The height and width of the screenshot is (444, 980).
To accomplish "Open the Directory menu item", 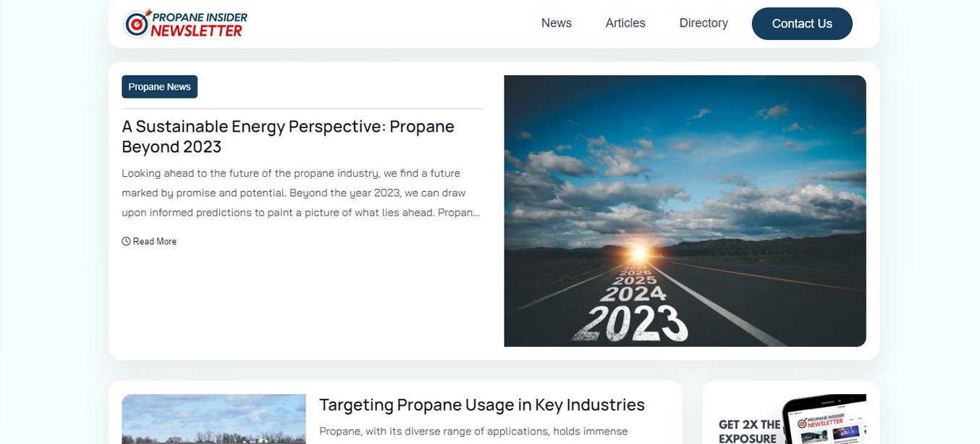I will pyautogui.click(x=704, y=23).
